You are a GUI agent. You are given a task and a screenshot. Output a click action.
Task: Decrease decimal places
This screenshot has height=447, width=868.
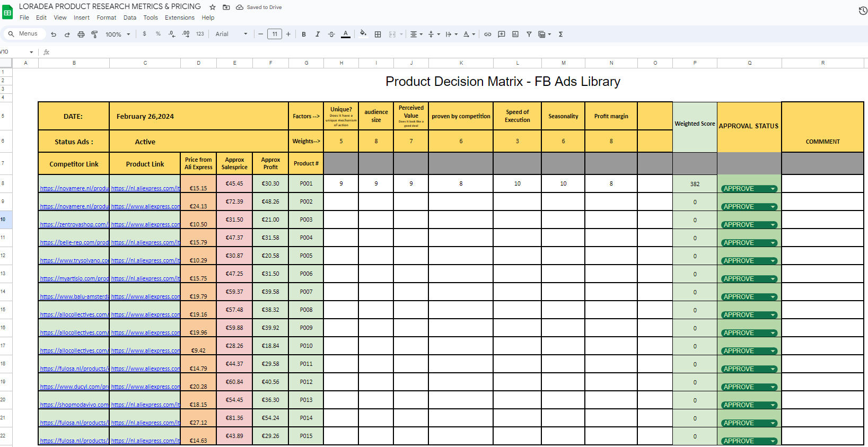[172, 34]
